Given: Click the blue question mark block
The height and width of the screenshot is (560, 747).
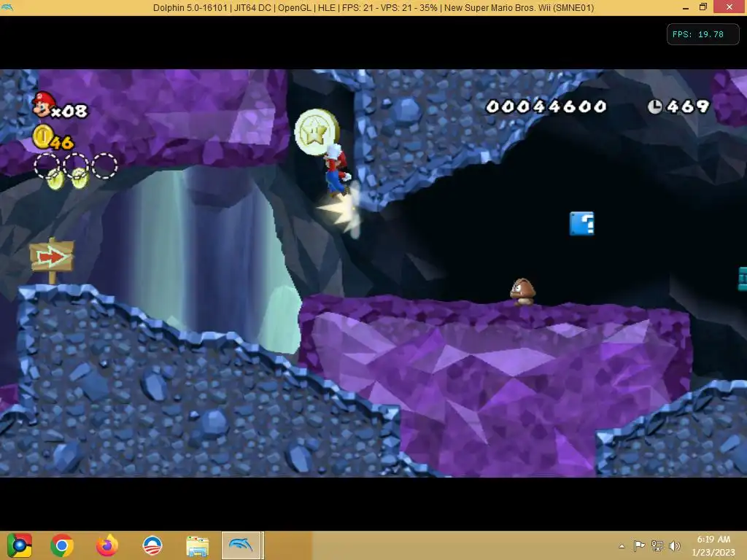Looking at the screenshot, I should tap(581, 223).
